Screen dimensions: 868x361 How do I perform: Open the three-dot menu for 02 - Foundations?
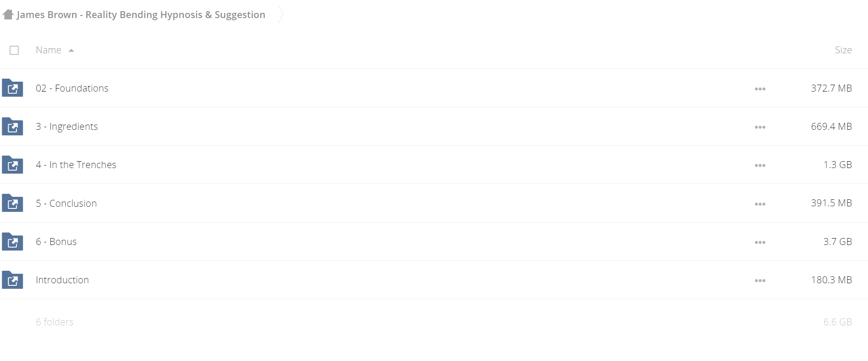[760, 89]
